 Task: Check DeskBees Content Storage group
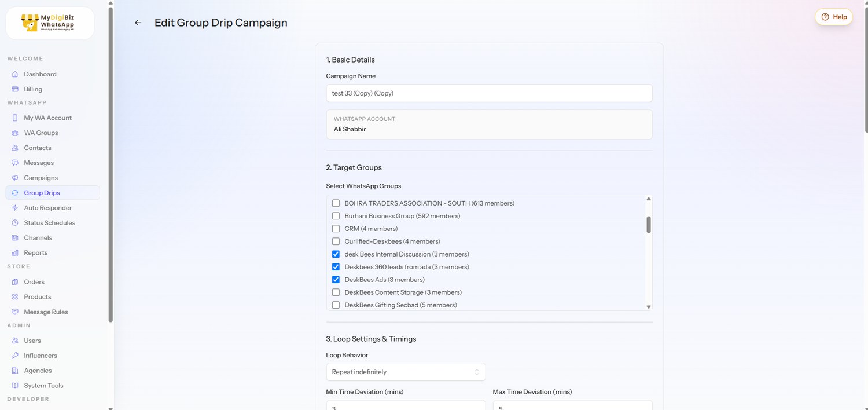coord(336,292)
